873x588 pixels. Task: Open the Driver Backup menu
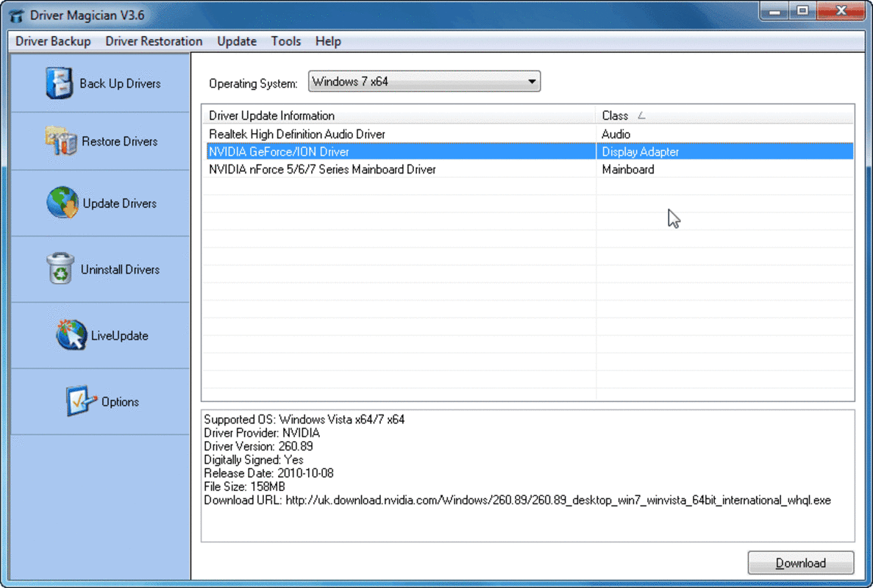point(52,41)
